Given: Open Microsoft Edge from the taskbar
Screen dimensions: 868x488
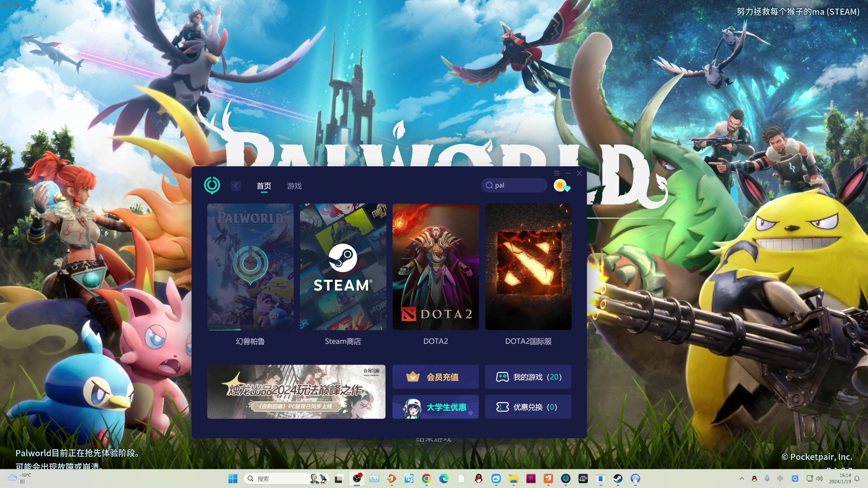Looking at the screenshot, I should click(444, 479).
